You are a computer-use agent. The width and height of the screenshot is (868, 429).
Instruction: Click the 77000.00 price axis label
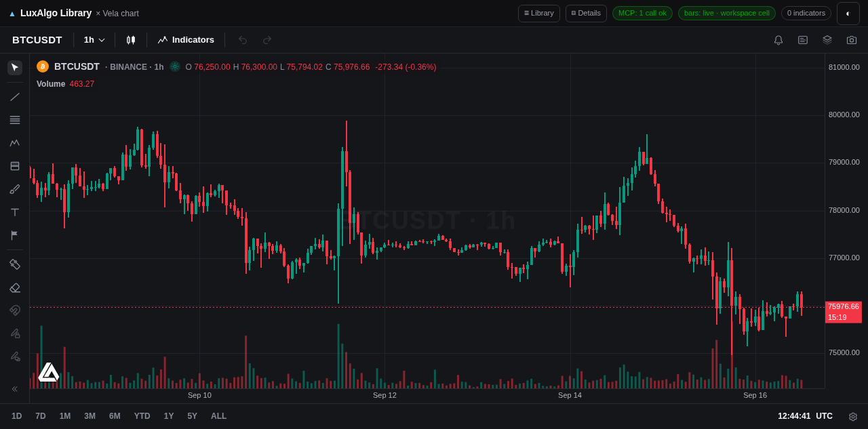coord(844,258)
